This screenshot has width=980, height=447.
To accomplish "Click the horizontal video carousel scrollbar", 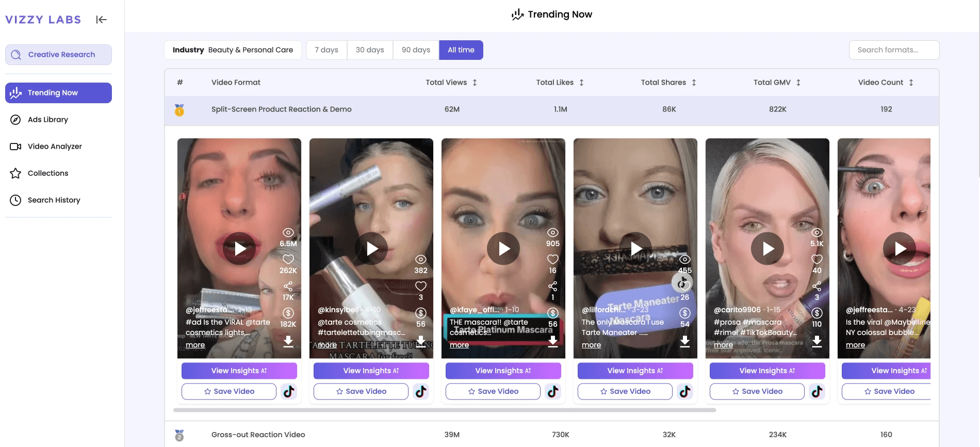I will (445, 410).
